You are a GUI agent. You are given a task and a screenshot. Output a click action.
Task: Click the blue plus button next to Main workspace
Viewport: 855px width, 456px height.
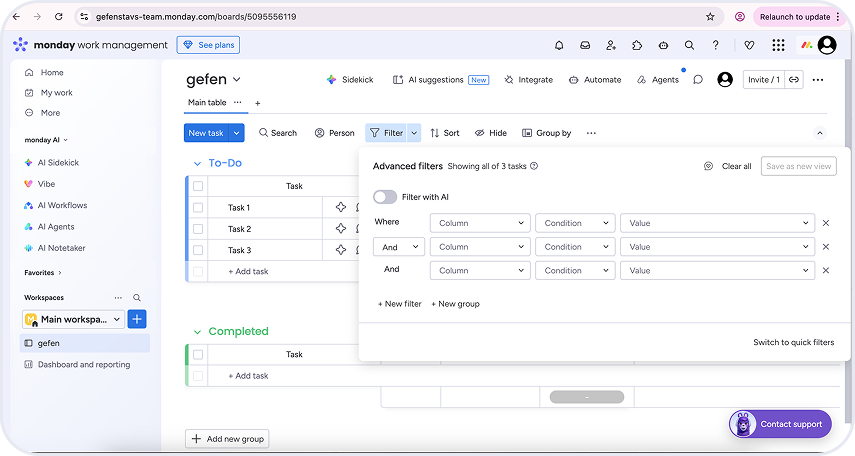coord(137,319)
